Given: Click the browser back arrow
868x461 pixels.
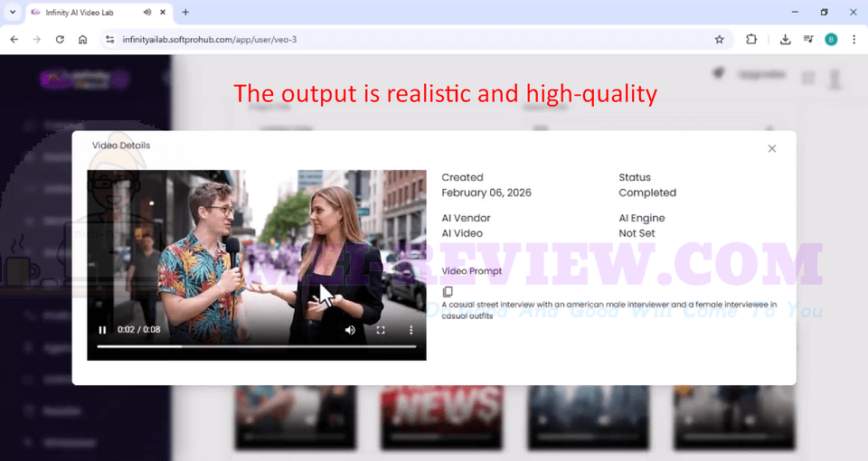Looking at the screenshot, I should click(x=14, y=39).
